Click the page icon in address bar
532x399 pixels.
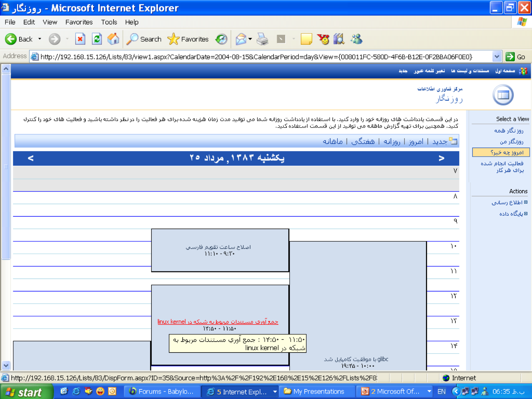(x=34, y=57)
